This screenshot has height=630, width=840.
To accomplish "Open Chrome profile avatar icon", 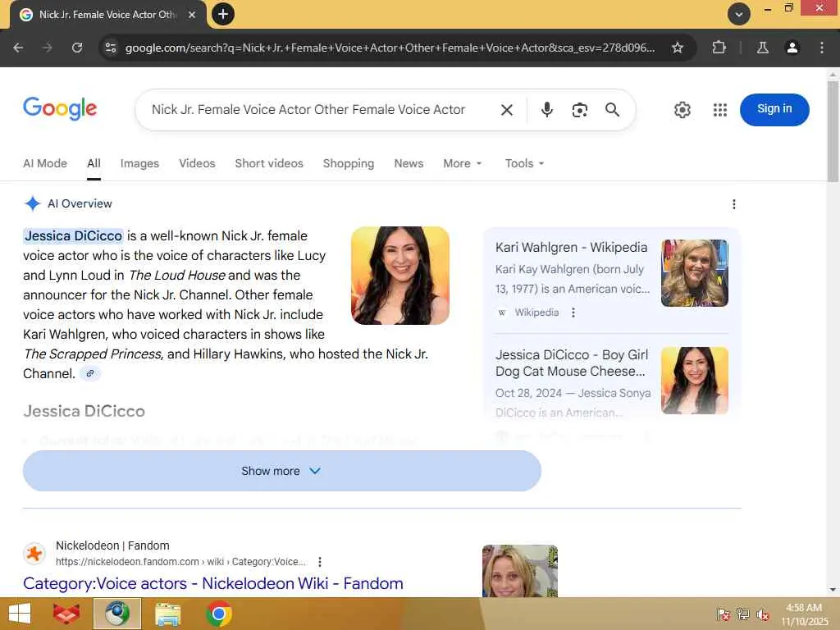I will point(792,48).
